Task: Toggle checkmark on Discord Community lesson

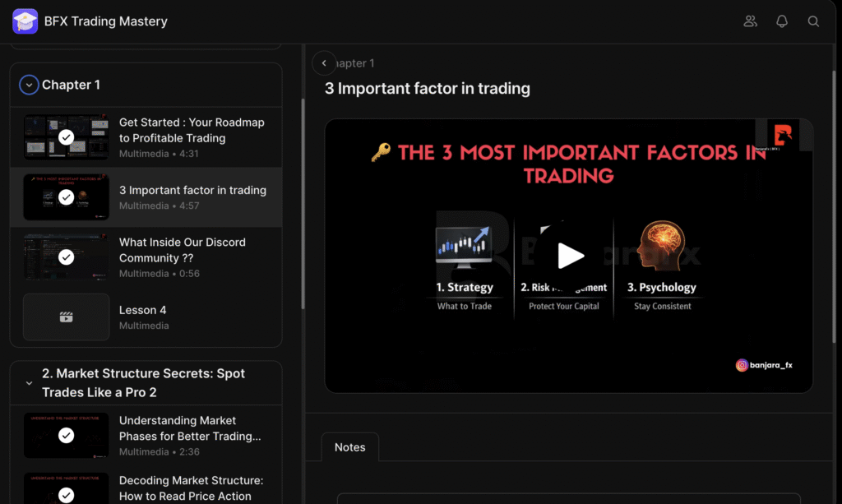Action: (x=67, y=257)
